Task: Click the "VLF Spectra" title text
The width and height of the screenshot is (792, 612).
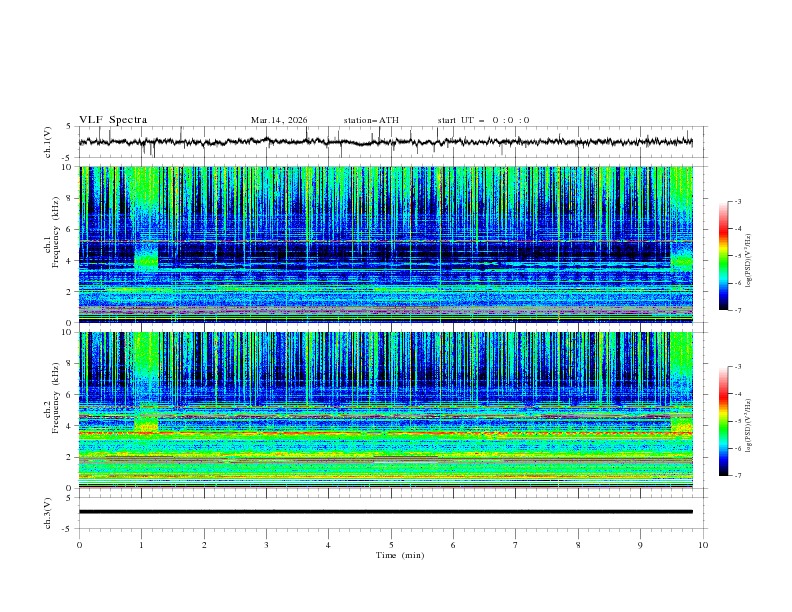Action: tap(113, 120)
